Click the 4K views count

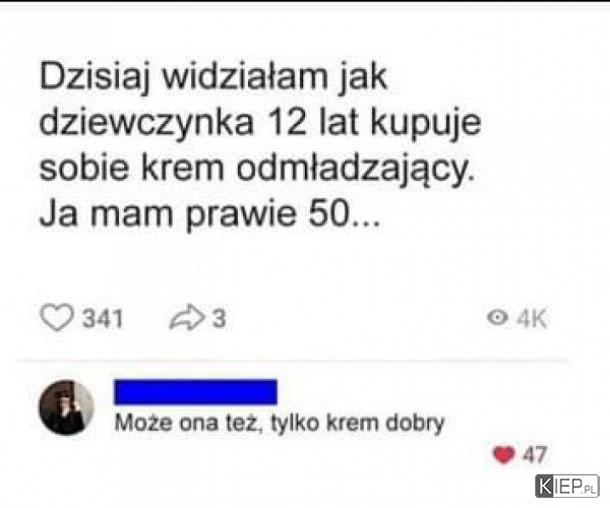(532, 319)
